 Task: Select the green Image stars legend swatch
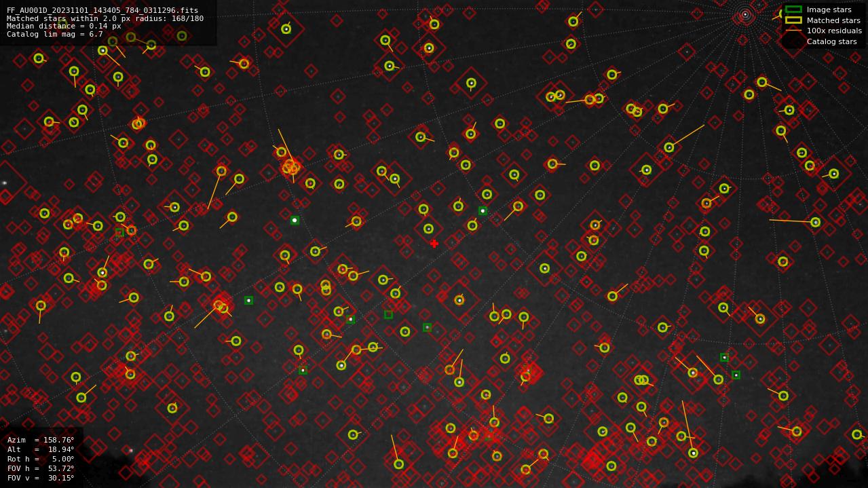point(793,10)
